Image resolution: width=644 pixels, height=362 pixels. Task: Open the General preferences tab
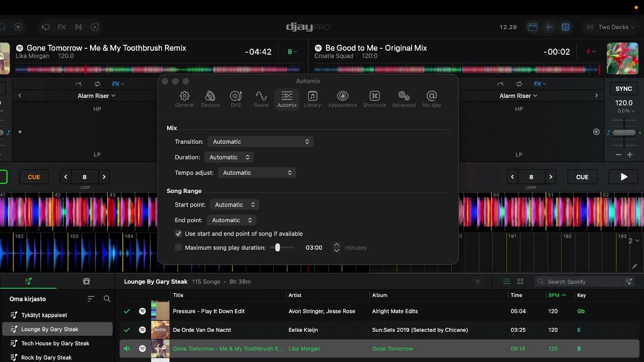pos(184,99)
